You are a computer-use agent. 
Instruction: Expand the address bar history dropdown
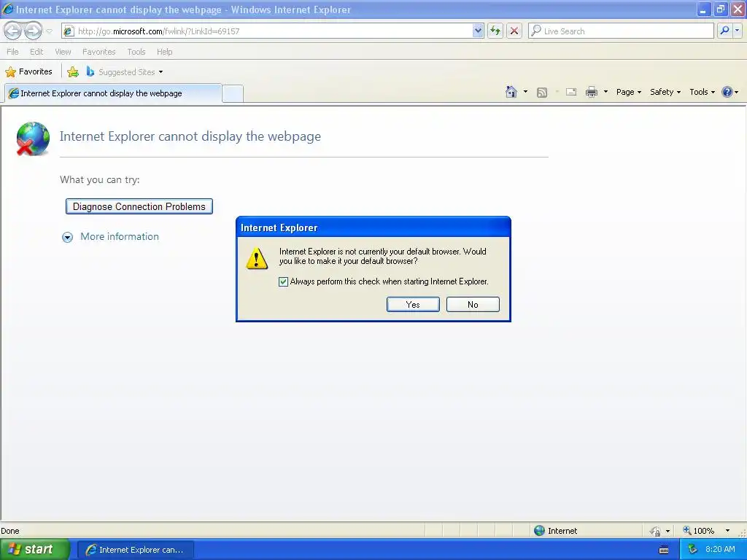click(x=478, y=31)
